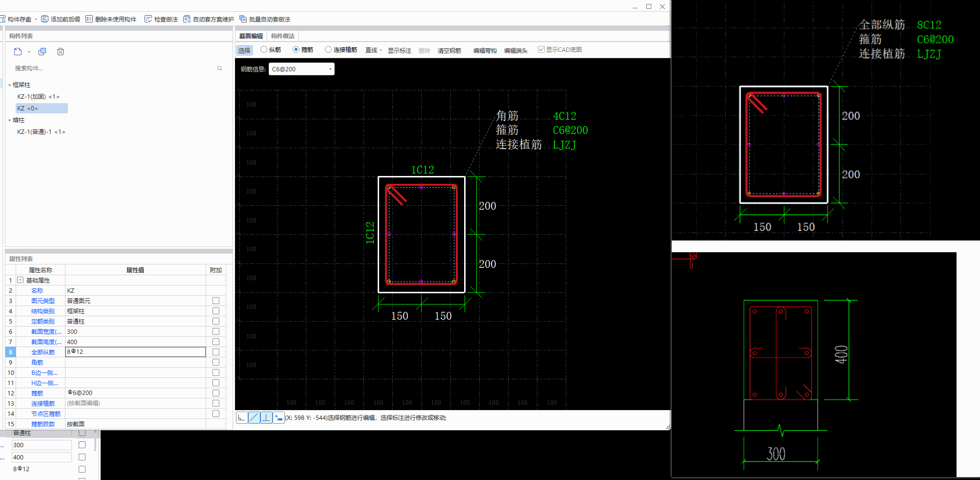Viewport: 980px width, 480px height.
Task: Collapse the 基础属性 group
Action: (x=21, y=280)
